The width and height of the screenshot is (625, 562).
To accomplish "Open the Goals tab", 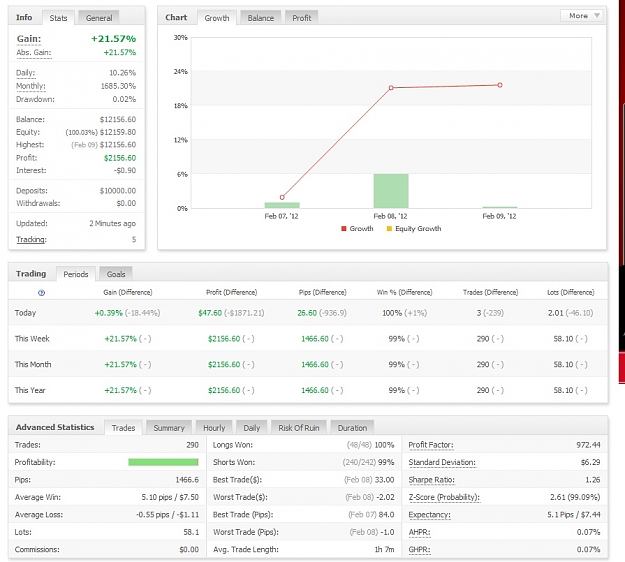I will coord(116,274).
